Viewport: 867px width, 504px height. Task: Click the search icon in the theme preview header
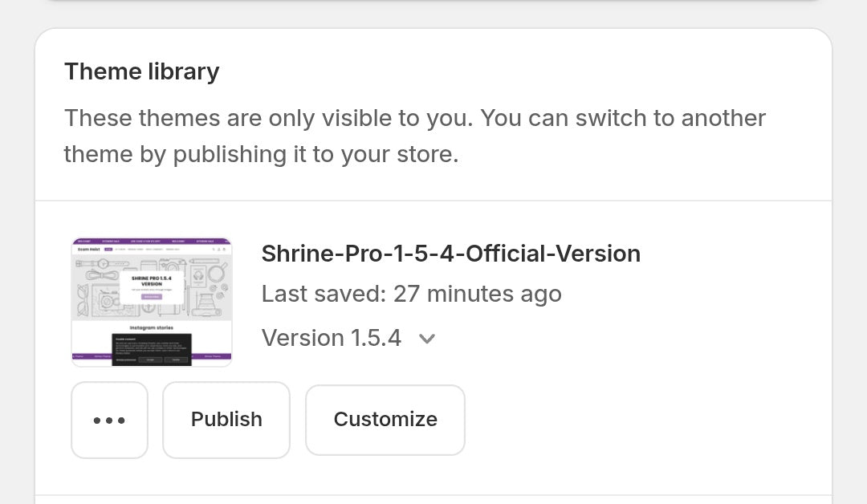coord(214,249)
